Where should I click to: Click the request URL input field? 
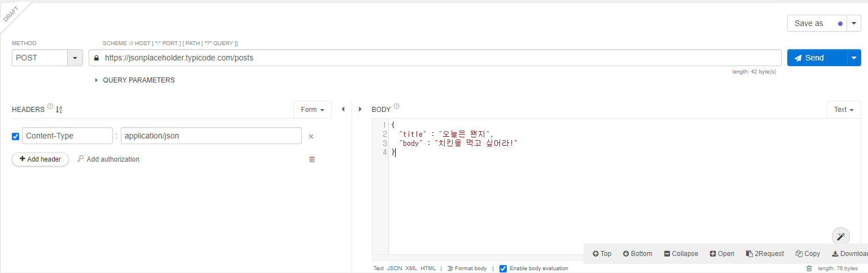[435, 58]
